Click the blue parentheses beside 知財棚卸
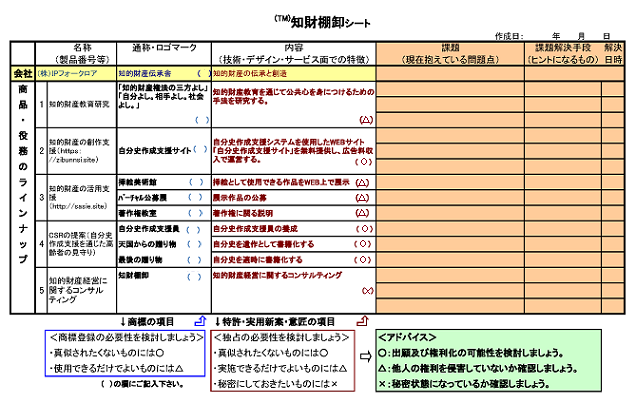Viewport: 636px width, 403px height. 194,277
